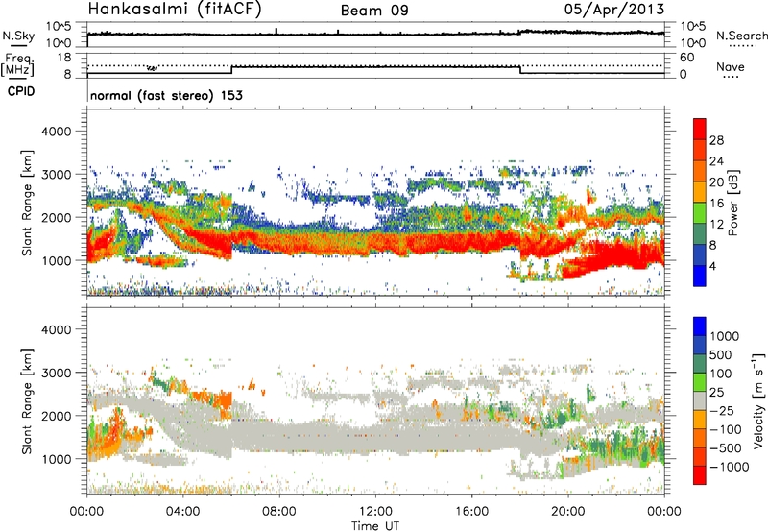Click the blue 1000 segment of the Velocity color bar
This screenshot has width=768, height=532.
700,326
